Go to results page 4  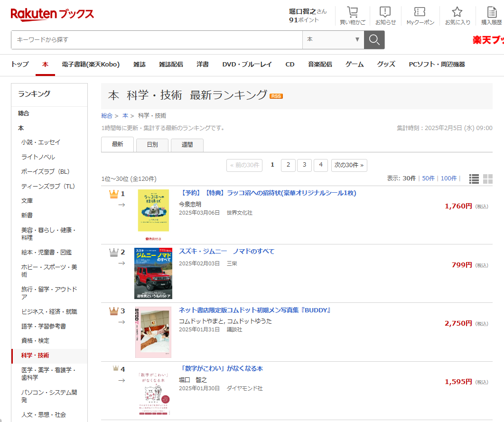pos(321,165)
